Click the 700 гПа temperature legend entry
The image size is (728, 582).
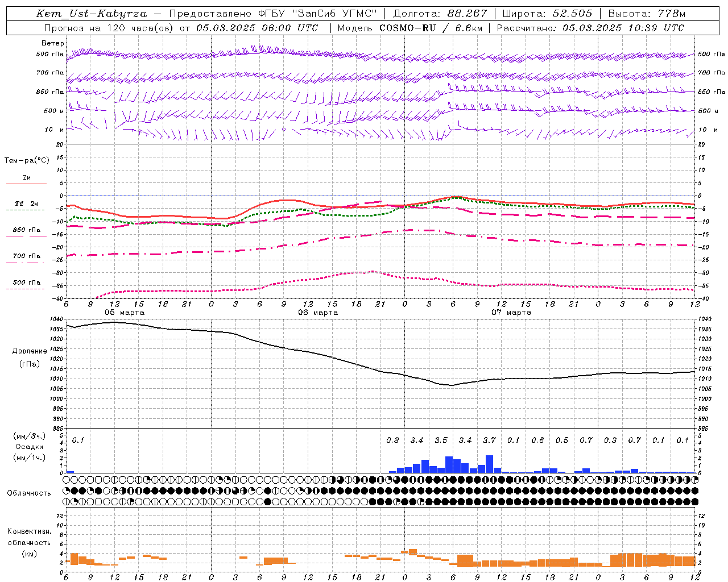coord(27,256)
